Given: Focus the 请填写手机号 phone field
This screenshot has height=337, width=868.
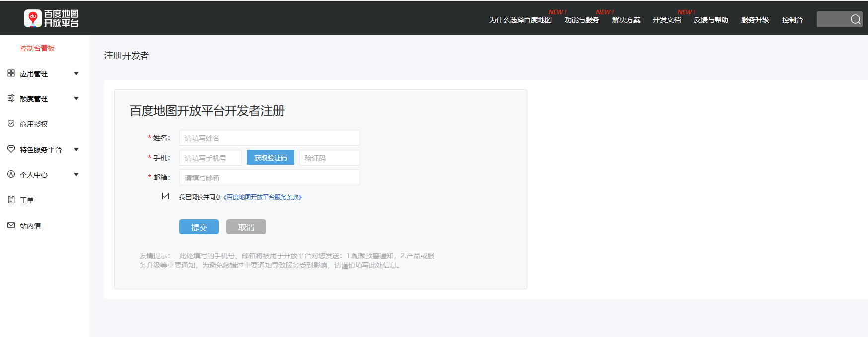Looking at the screenshot, I should click(x=211, y=158).
